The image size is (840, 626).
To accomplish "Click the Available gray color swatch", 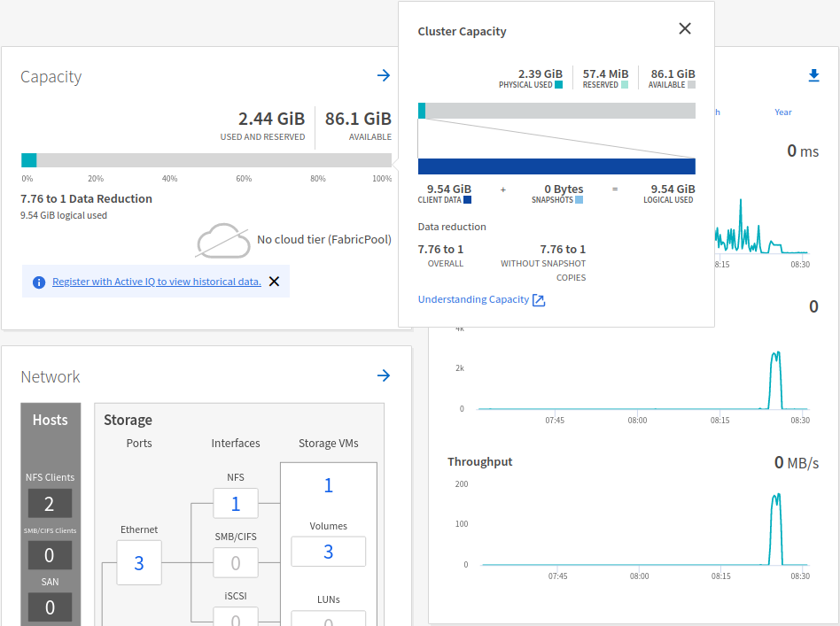I will (692, 85).
